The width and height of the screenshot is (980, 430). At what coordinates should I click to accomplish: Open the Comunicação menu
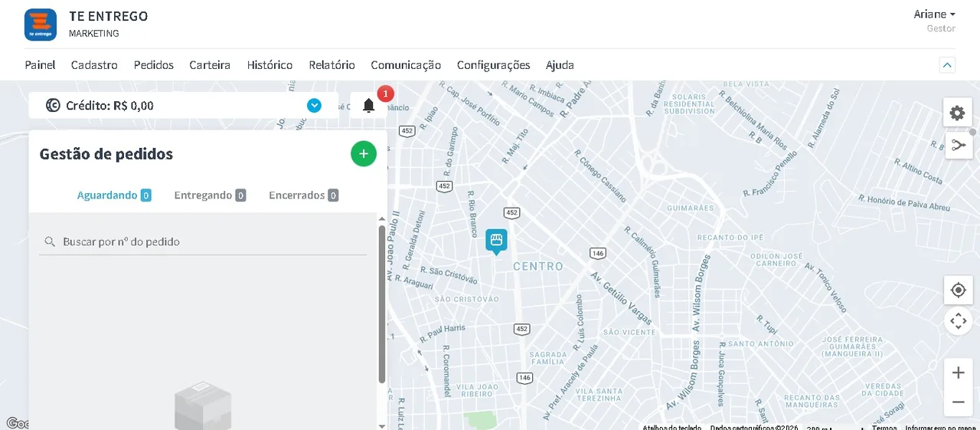[406, 65]
